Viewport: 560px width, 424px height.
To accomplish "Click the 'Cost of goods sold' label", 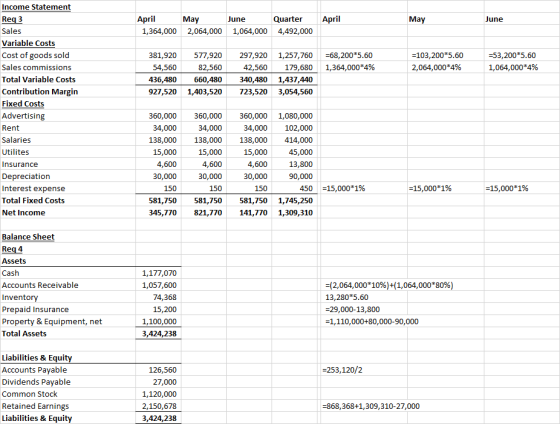I will pos(35,55).
